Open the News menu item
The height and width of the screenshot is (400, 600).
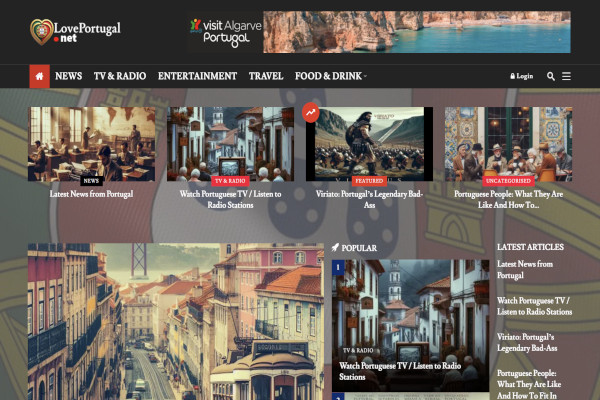click(68, 76)
